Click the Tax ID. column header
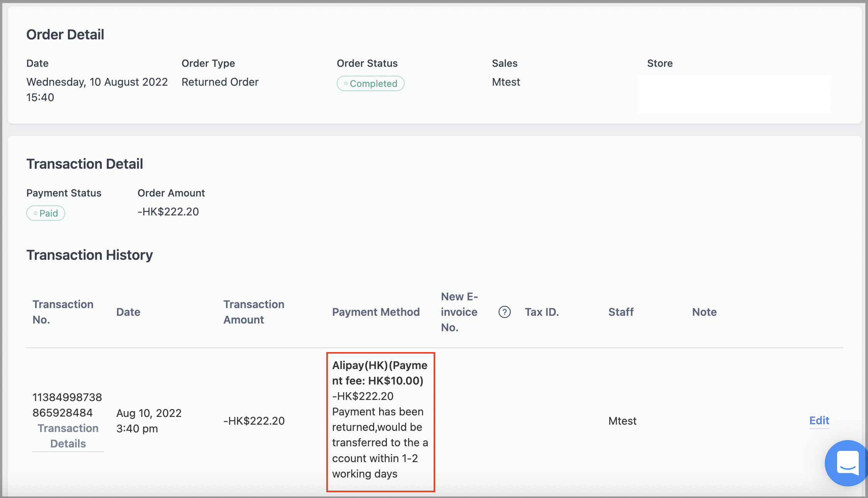The height and width of the screenshot is (498, 868). coord(542,312)
